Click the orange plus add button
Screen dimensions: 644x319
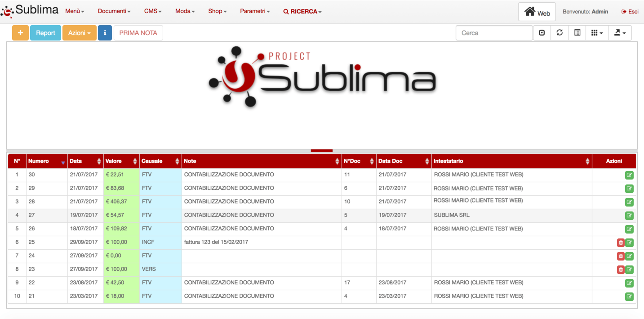click(20, 33)
